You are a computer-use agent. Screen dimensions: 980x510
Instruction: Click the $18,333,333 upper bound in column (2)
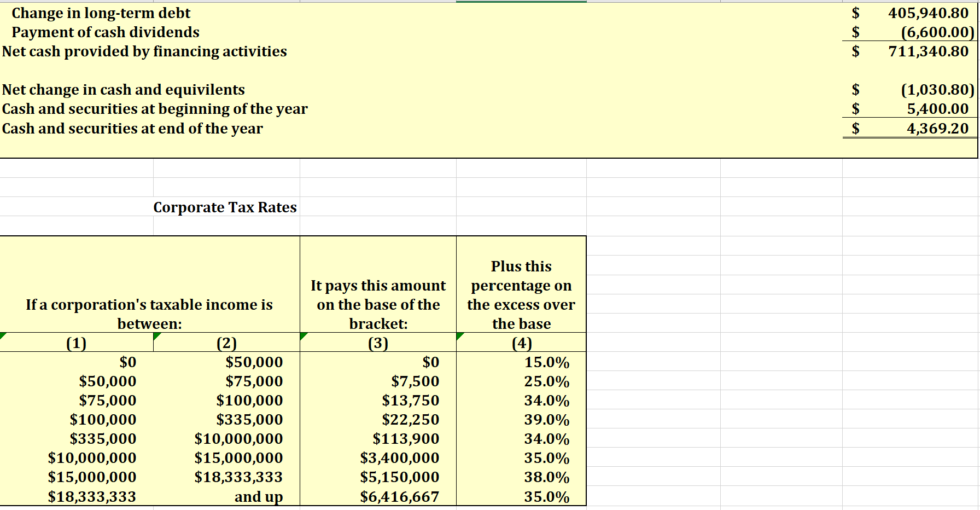point(239,477)
